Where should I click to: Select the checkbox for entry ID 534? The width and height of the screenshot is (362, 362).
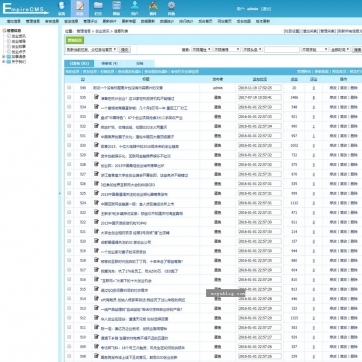(x=69, y=107)
